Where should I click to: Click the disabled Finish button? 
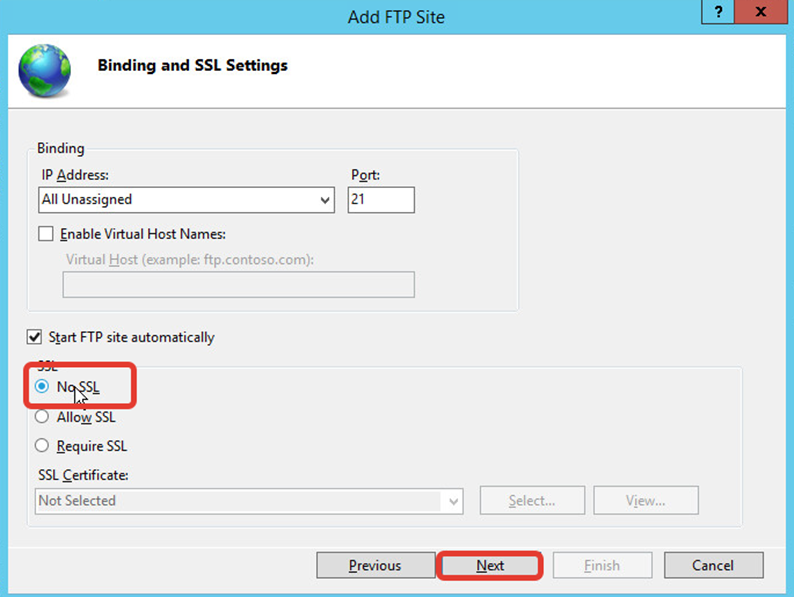point(602,565)
